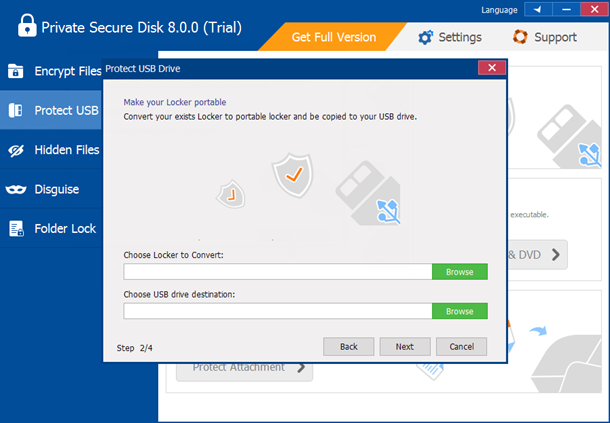Select Hidden Files in the sidebar menu
Image resolution: width=610 pixels, height=423 pixels.
(x=66, y=150)
